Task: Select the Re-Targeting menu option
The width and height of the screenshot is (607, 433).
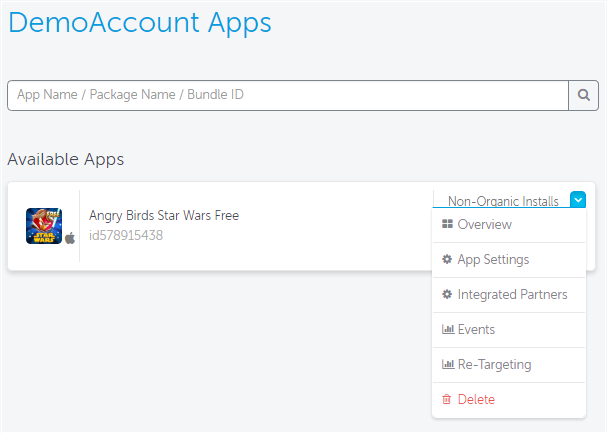Action: click(x=508, y=365)
